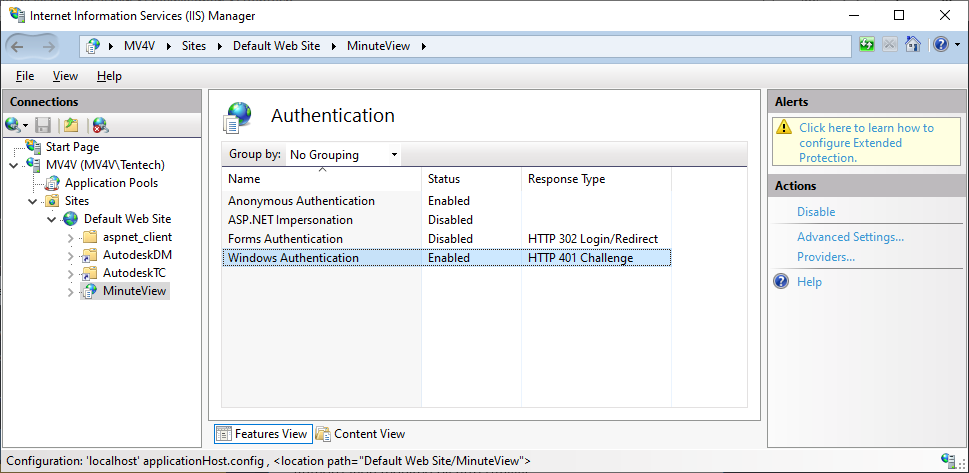Click the Authentication feature page icon
This screenshot has width=969, height=473.
click(238, 118)
